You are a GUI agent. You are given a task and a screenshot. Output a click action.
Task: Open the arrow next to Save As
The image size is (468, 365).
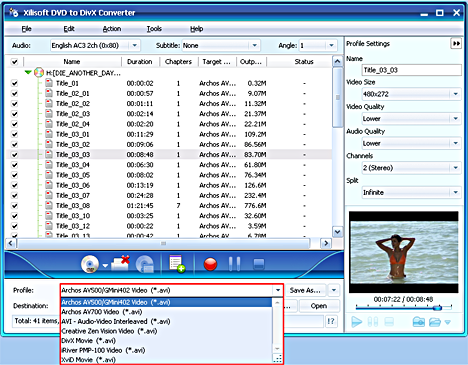click(334, 290)
